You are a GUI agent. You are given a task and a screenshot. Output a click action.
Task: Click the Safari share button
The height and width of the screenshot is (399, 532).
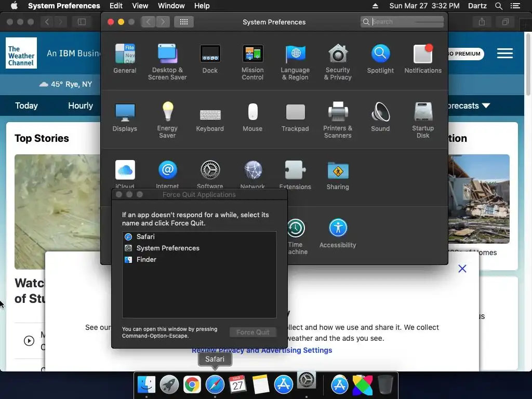pyautogui.click(x=482, y=22)
